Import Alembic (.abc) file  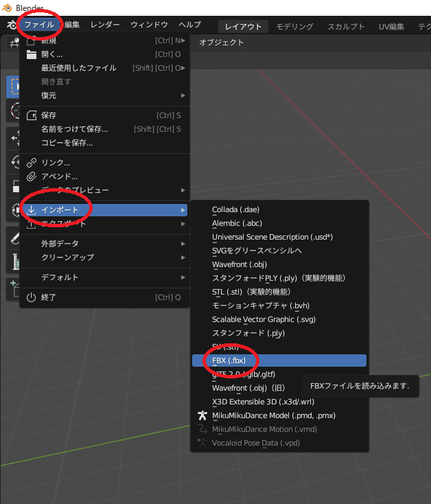(x=279, y=223)
